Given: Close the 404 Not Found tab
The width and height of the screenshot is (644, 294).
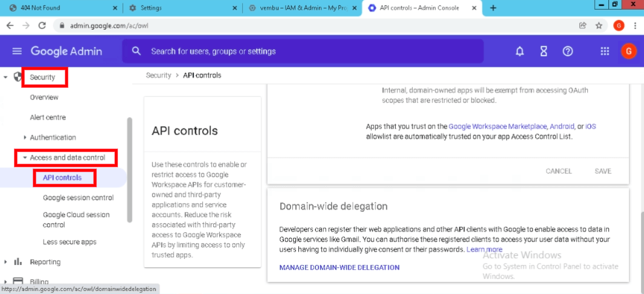Looking at the screenshot, I should tap(114, 8).
